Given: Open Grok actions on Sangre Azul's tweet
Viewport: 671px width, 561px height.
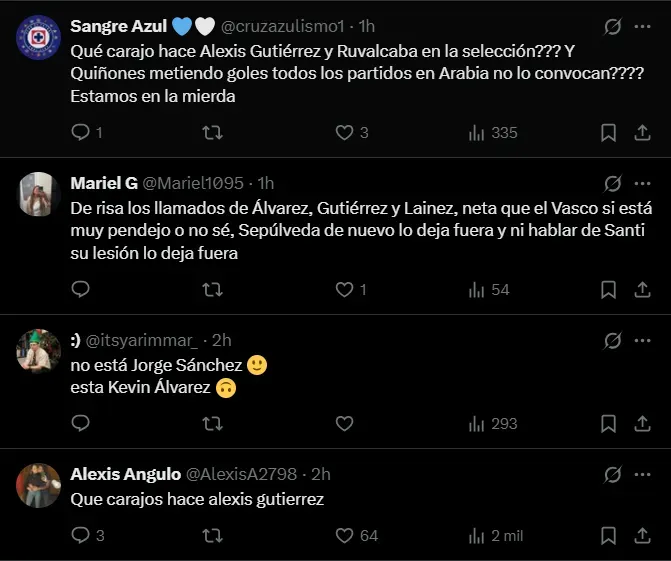Looking at the screenshot, I should click(x=612, y=25).
